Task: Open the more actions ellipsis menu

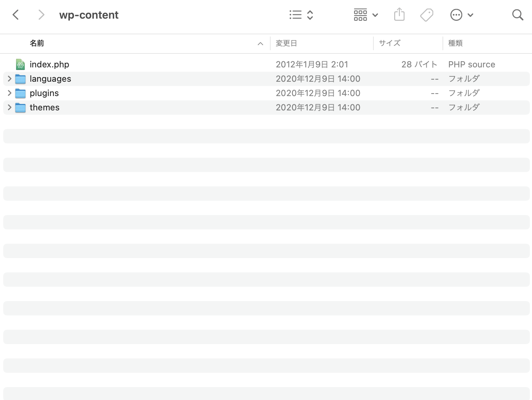Action: pyautogui.click(x=461, y=15)
